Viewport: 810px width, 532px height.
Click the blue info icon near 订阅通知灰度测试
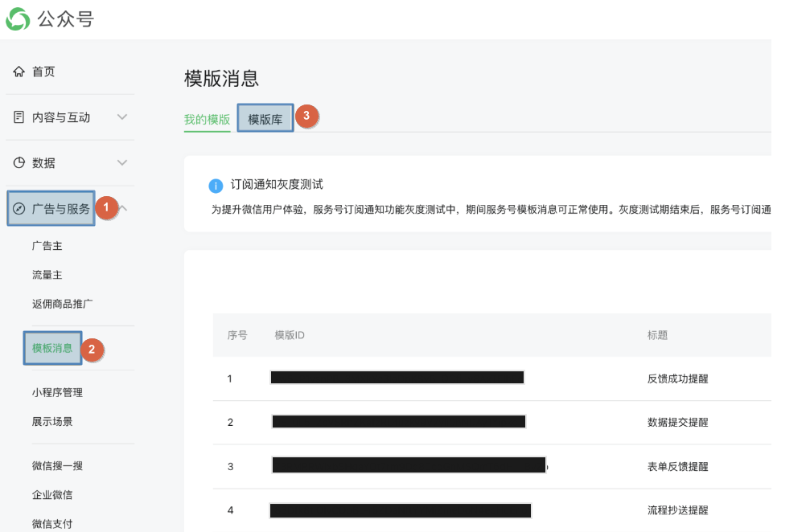(216, 186)
